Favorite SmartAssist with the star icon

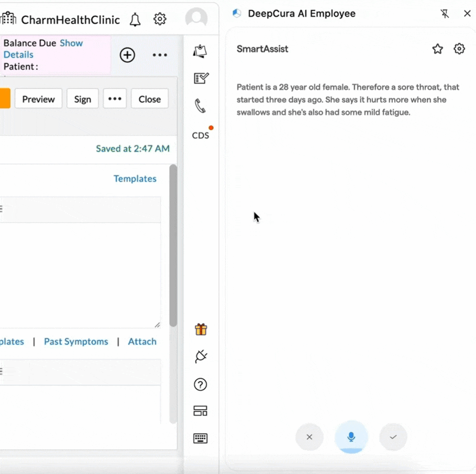(x=437, y=49)
